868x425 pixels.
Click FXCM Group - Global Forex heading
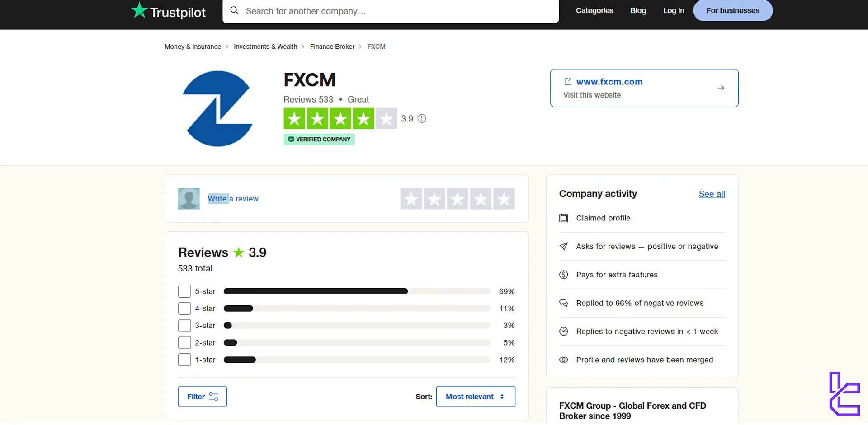pos(632,411)
